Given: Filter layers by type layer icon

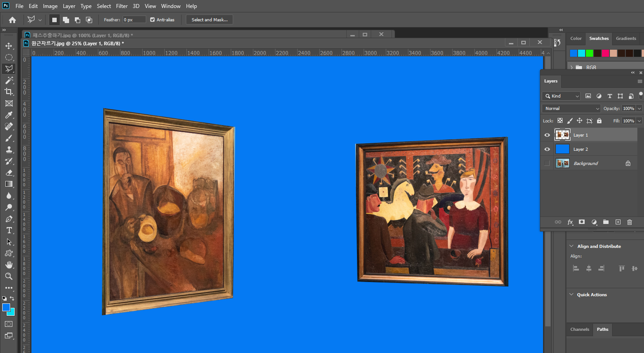Looking at the screenshot, I should (x=609, y=96).
